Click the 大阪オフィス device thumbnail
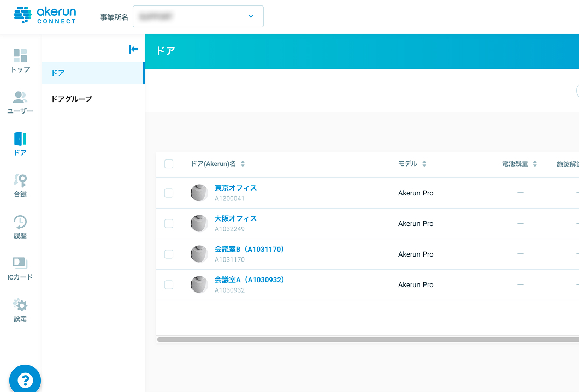This screenshot has width=579, height=392. coord(199,223)
